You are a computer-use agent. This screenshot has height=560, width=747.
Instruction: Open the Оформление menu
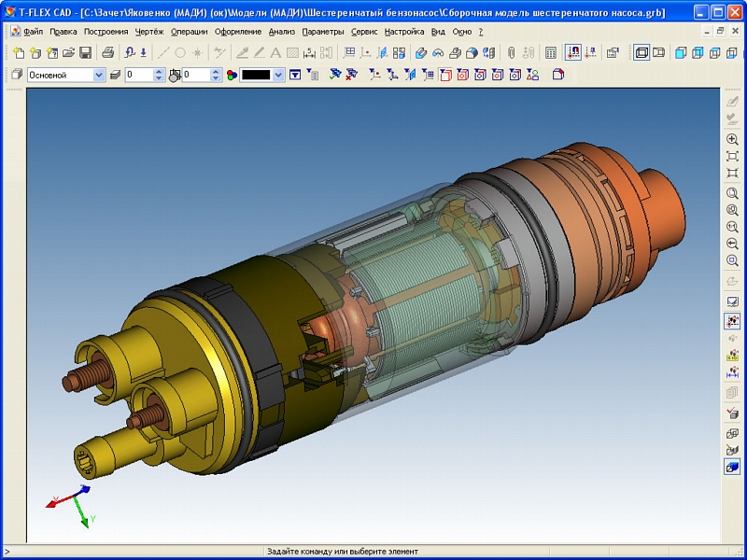[238, 32]
